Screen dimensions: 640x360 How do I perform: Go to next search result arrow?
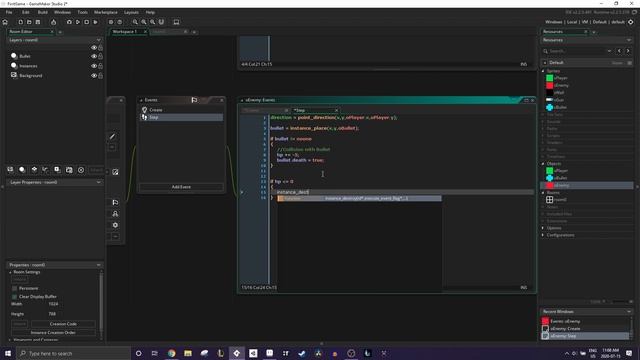(x=628, y=51)
